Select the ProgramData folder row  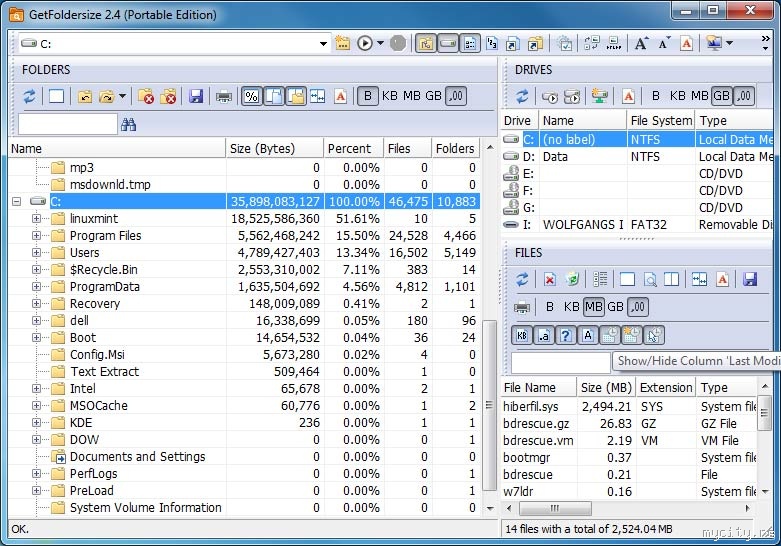coord(244,286)
